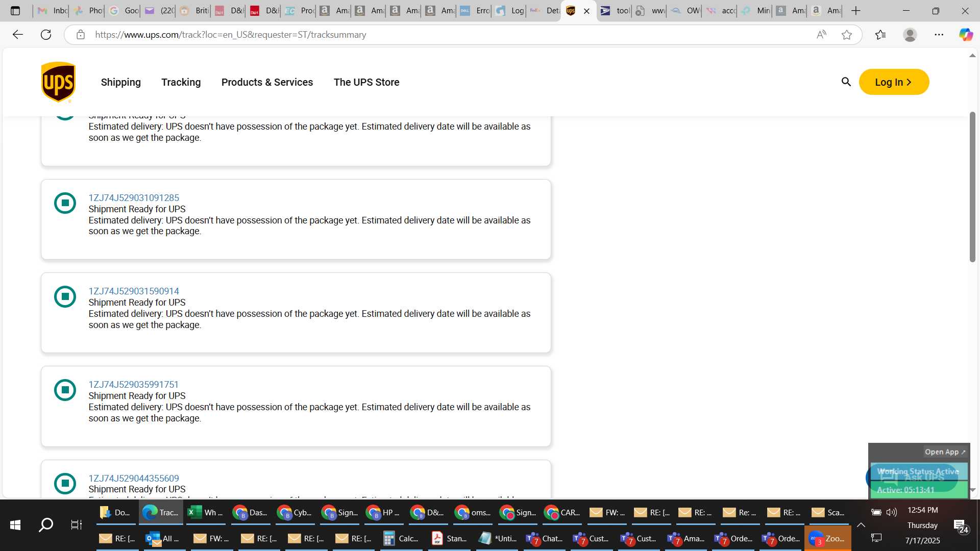Screen dimensions: 980x551
Task: Launch the Copilot sidebar icon
Action: 965,35
